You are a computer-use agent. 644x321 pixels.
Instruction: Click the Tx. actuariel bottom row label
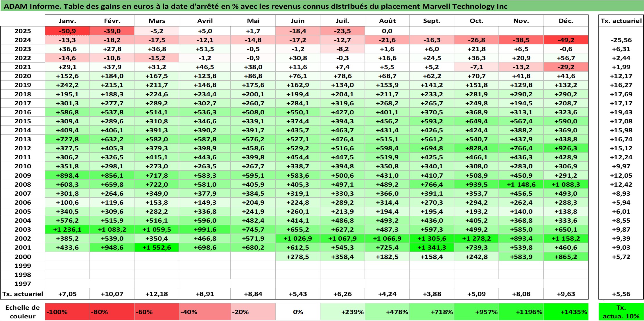point(23,294)
